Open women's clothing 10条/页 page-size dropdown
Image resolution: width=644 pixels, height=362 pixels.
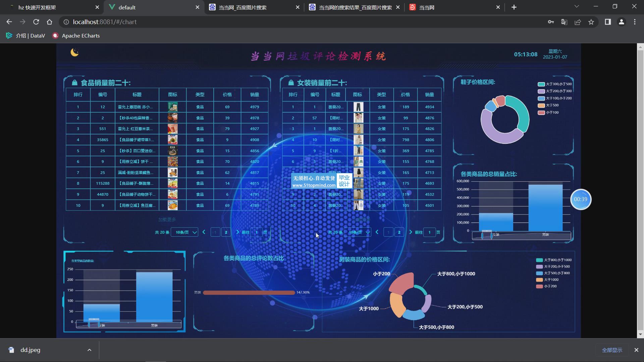(358, 232)
